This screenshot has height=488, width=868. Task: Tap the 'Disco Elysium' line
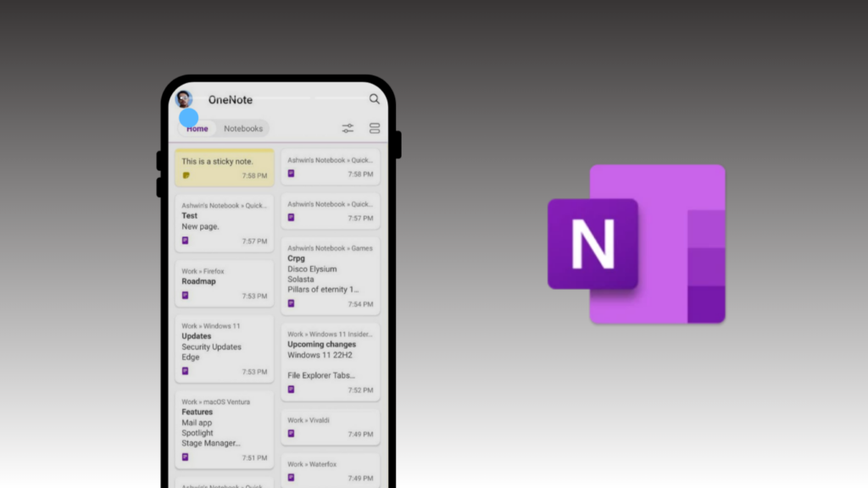click(x=312, y=269)
